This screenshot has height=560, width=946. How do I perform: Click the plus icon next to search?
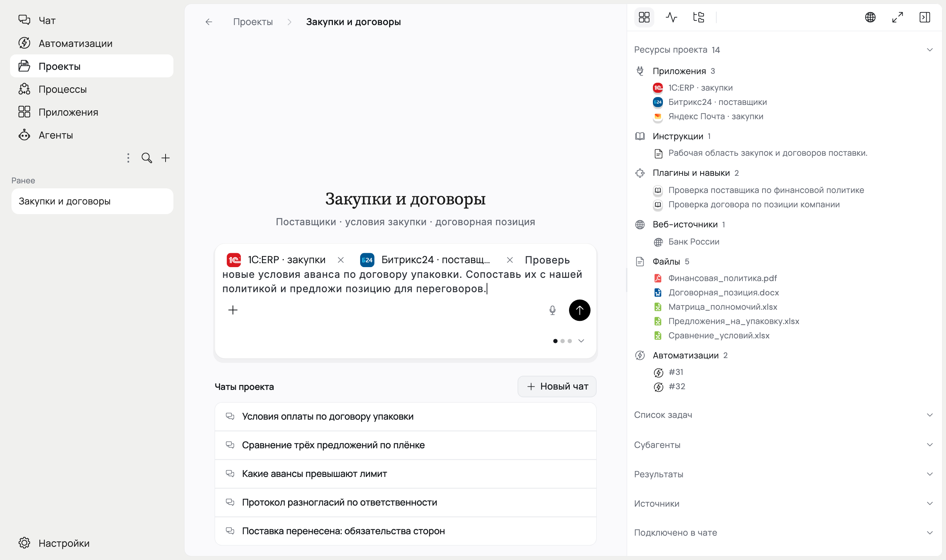(x=166, y=158)
